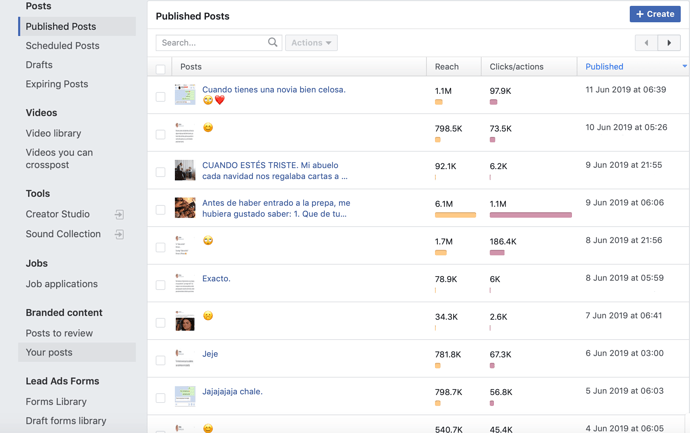Check the 10 Jun 2019 post checkbox

tap(161, 135)
